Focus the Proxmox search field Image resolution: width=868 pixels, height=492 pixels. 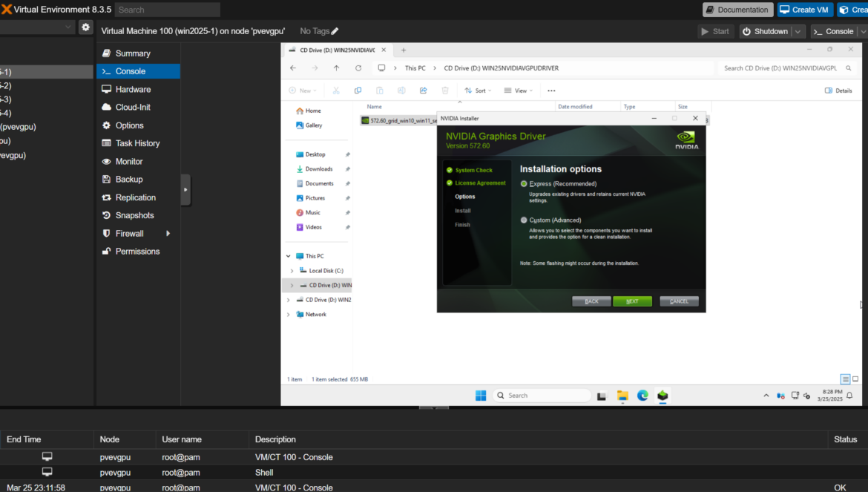point(167,10)
